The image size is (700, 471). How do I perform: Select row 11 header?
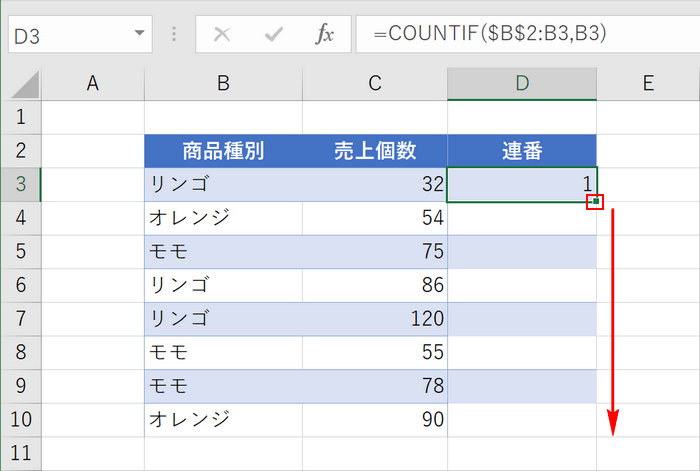[21, 454]
